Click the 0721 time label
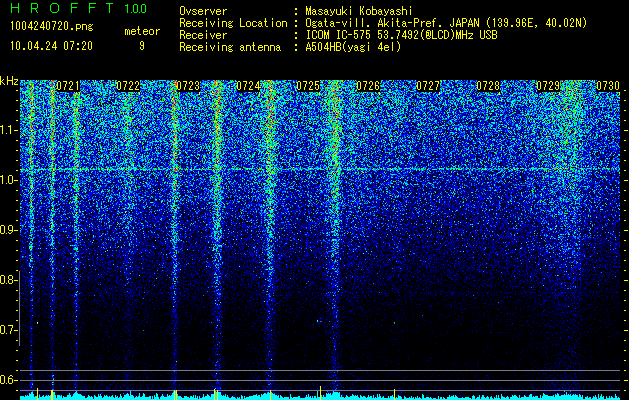629x400 pixels. pos(68,86)
